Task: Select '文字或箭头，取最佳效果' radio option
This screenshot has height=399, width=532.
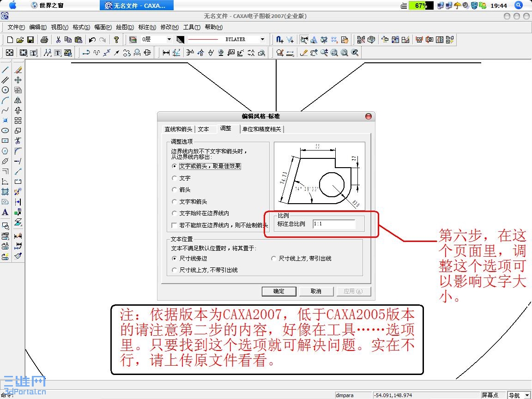Action: [x=206, y=166]
